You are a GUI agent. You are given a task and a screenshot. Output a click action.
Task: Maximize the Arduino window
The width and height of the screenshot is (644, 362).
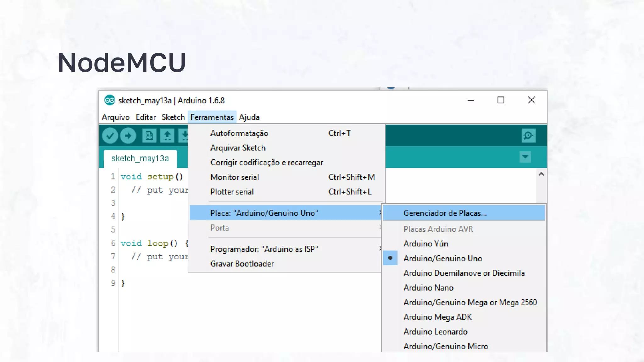pyautogui.click(x=501, y=100)
